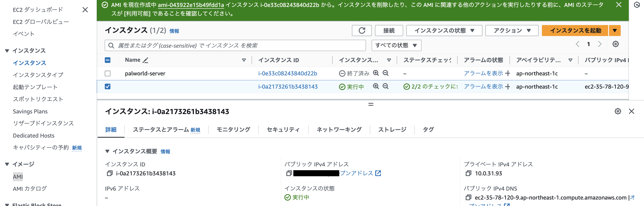Copy the instance ID in summary
Screen dimensions: 644x206
point(109,173)
